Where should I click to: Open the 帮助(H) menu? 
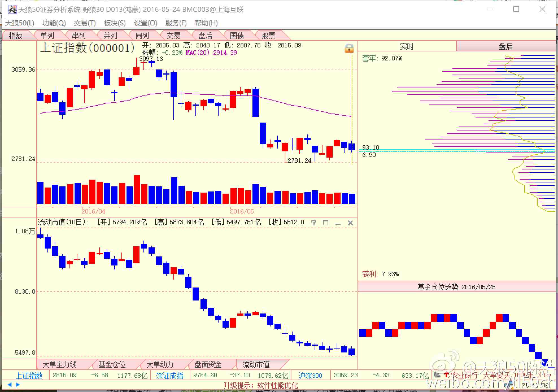[x=206, y=23]
